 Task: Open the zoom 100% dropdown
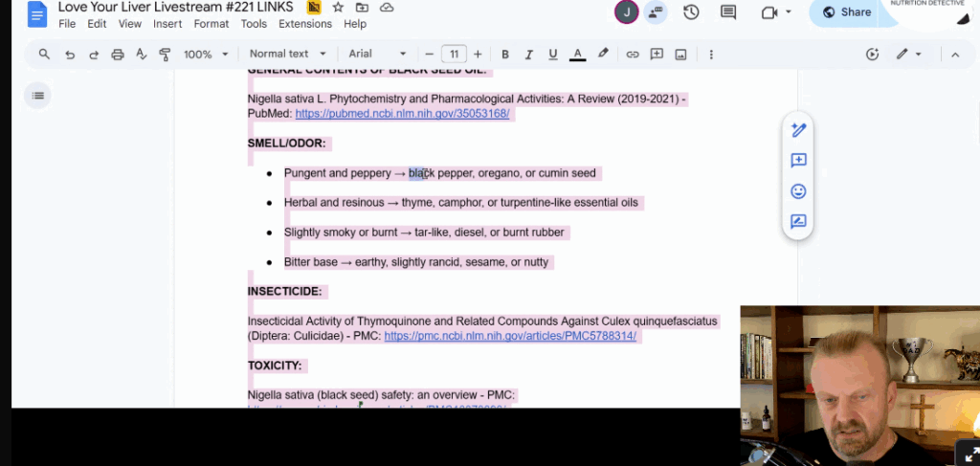206,55
